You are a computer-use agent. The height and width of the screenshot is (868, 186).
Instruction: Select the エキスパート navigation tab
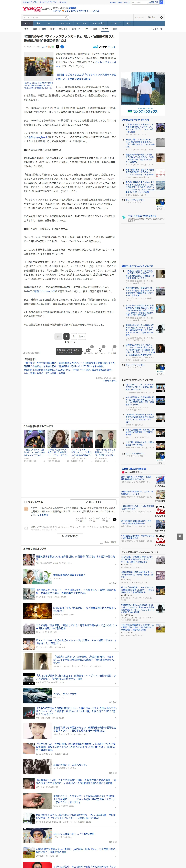[x=64, y=24]
